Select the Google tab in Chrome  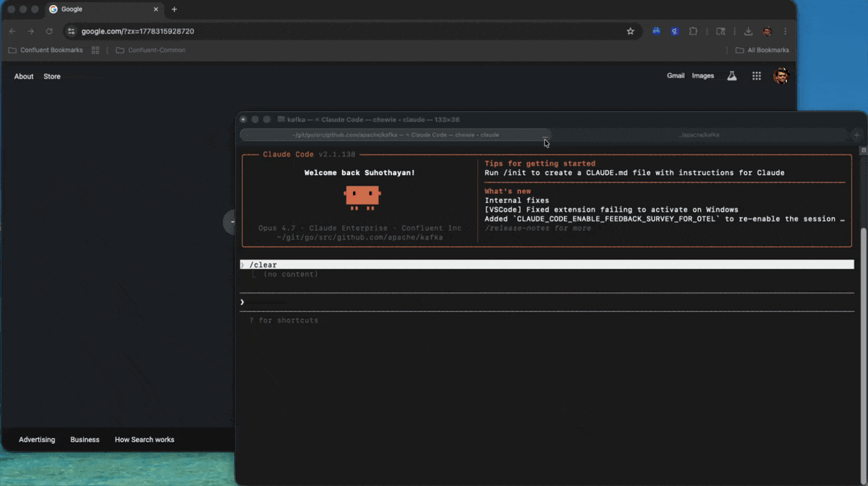pos(104,9)
